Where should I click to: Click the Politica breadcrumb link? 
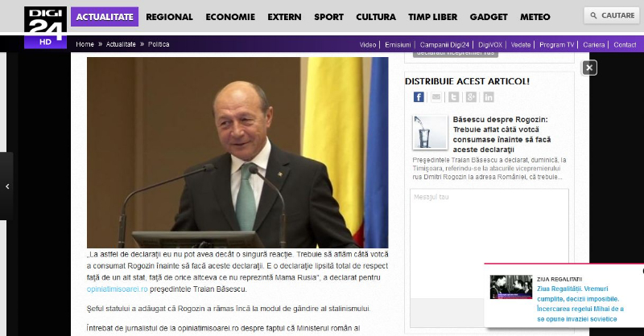(159, 44)
